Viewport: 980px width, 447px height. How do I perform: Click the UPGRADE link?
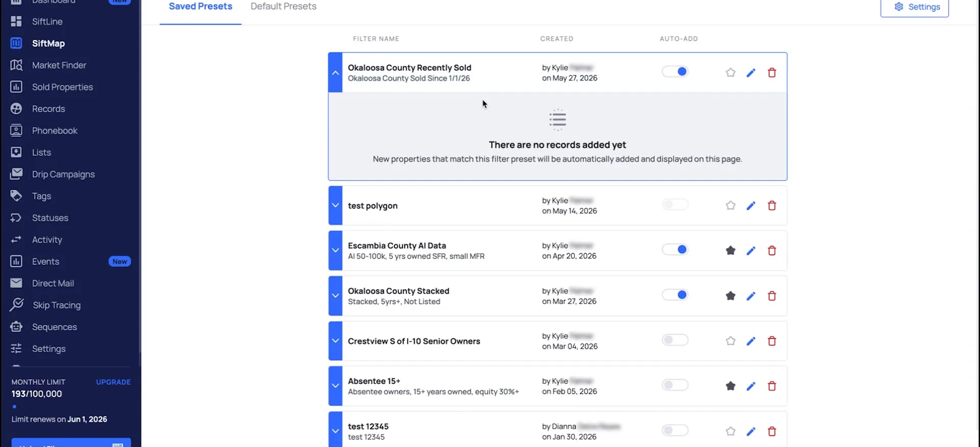click(113, 382)
